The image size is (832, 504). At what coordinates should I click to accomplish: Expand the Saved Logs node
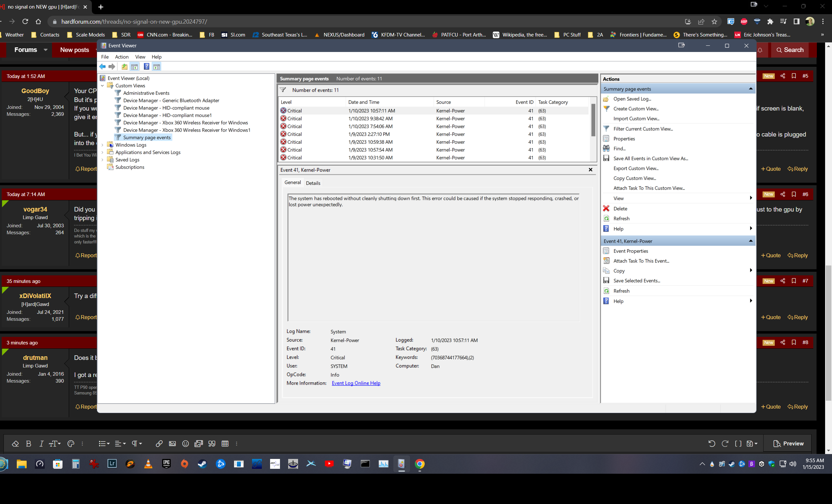click(102, 160)
